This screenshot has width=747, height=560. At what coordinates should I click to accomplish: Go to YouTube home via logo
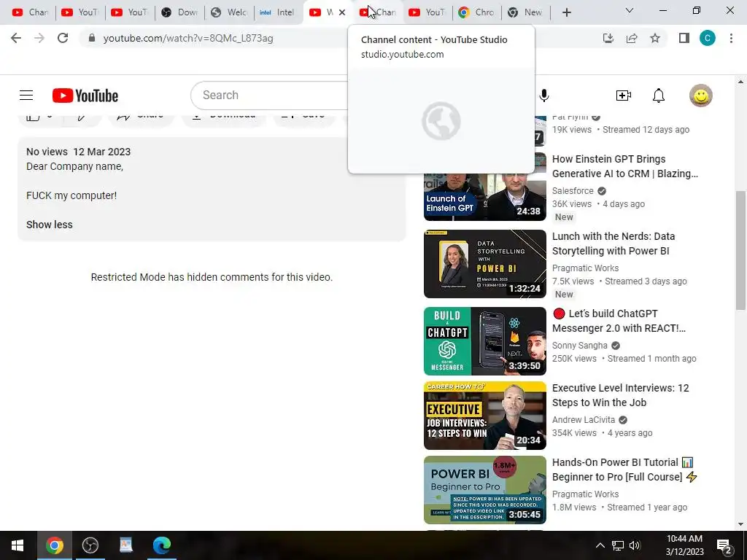point(85,96)
